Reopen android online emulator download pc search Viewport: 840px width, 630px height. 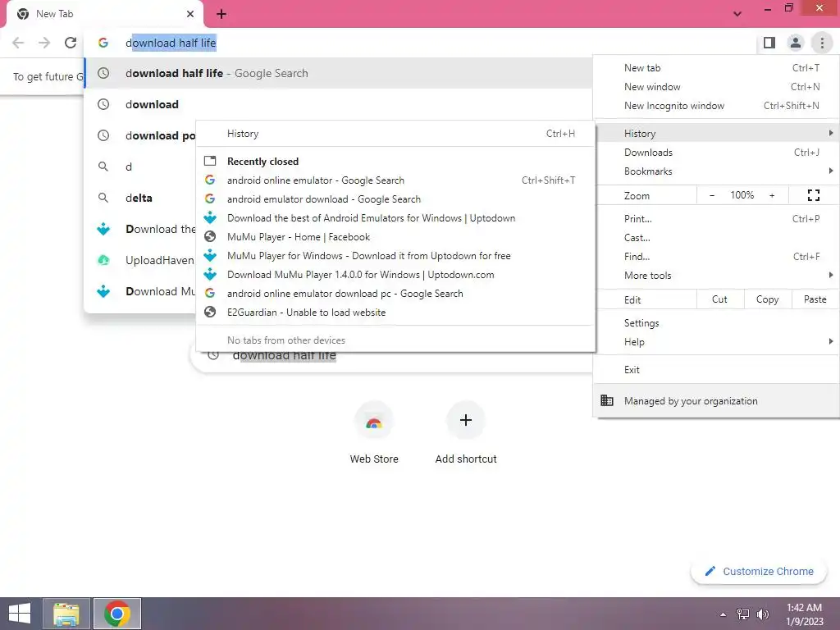point(396,294)
